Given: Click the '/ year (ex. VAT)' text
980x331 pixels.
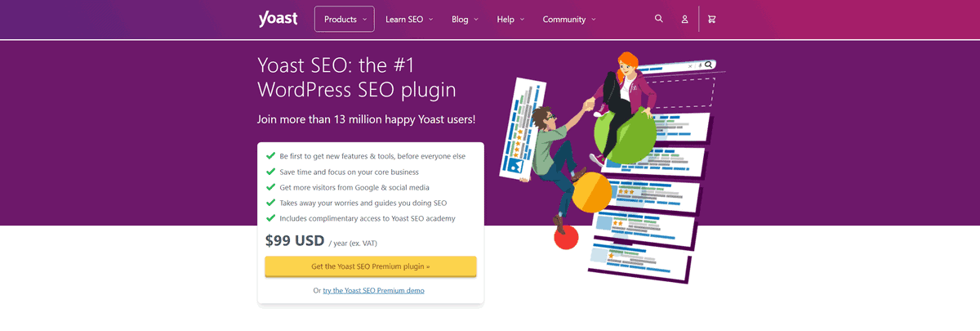Looking at the screenshot, I should pos(353,244).
